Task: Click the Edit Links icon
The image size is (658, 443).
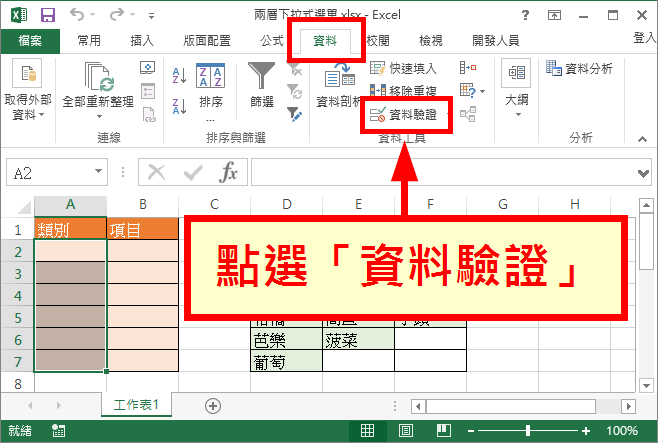Action: tap(149, 115)
